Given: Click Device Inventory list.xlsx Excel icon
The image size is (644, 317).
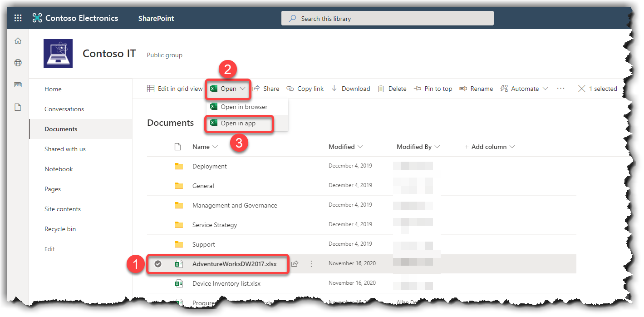Looking at the screenshot, I should pyautogui.click(x=179, y=283).
